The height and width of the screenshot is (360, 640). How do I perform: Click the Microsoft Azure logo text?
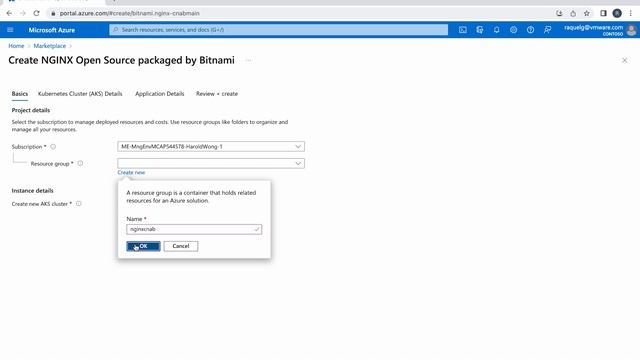tap(52, 30)
